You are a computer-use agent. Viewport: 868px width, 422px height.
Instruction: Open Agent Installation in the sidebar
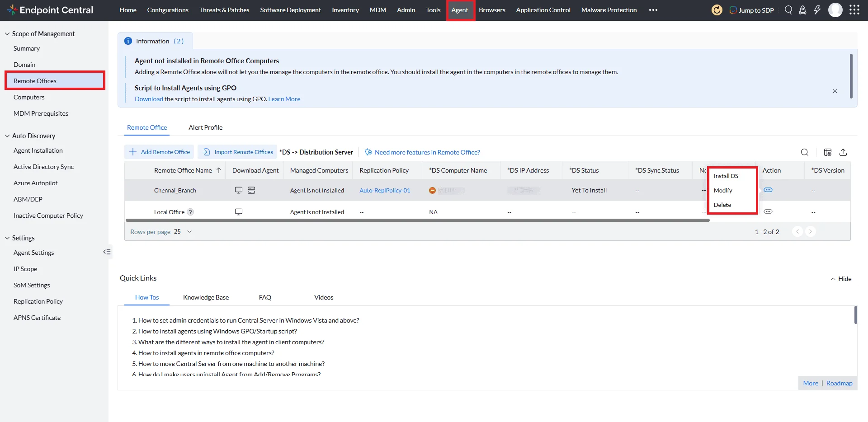point(38,150)
